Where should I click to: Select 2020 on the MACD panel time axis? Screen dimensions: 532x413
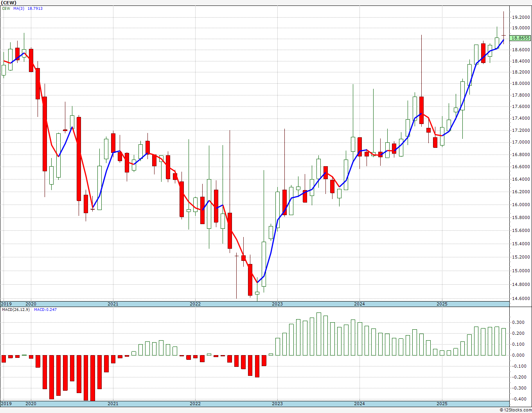31,404
